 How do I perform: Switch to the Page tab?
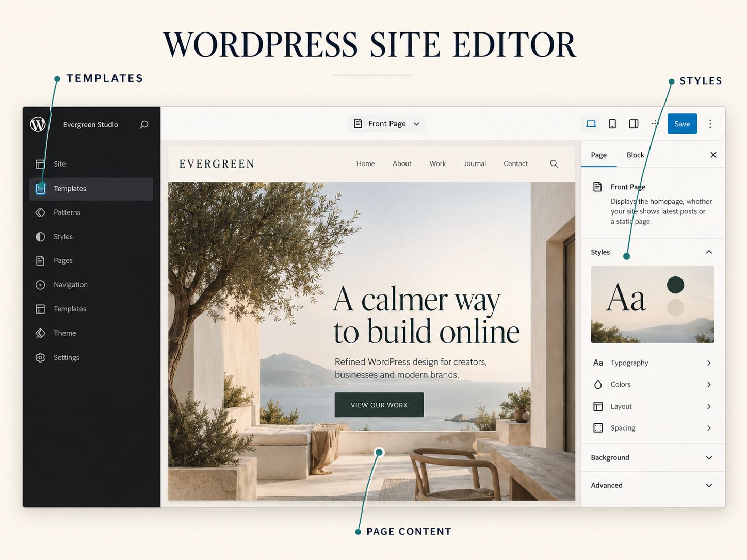pyautogui.click(x=598, y=155)
